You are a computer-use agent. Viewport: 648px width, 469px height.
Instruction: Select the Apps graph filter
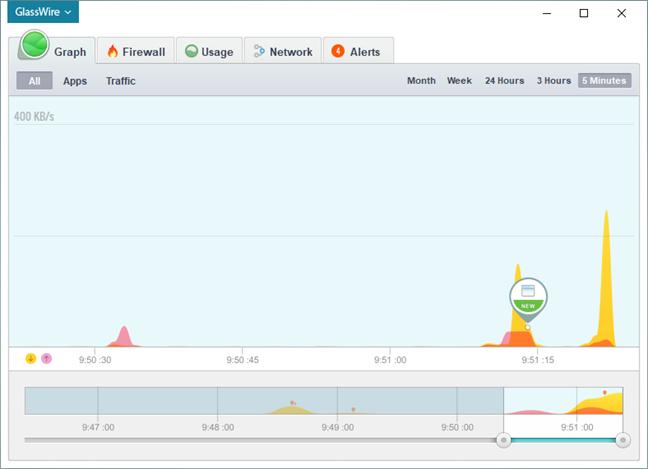[x=75, y=81]
